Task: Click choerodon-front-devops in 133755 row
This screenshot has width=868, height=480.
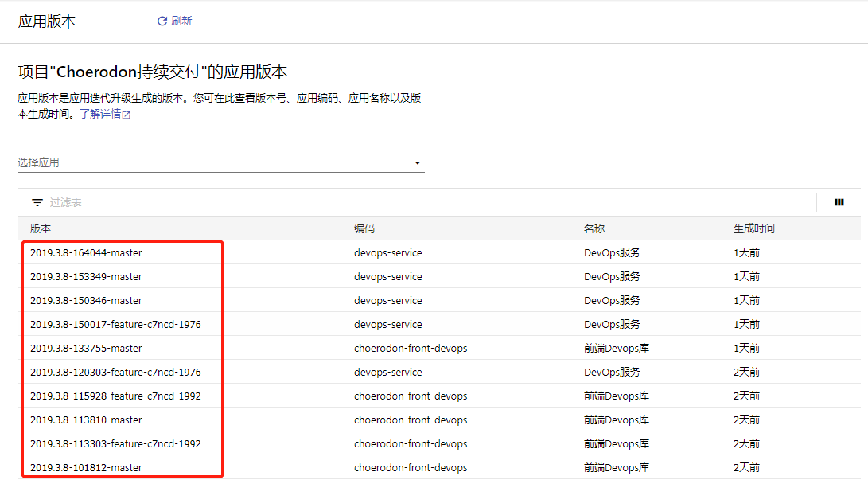Action: 411,348
